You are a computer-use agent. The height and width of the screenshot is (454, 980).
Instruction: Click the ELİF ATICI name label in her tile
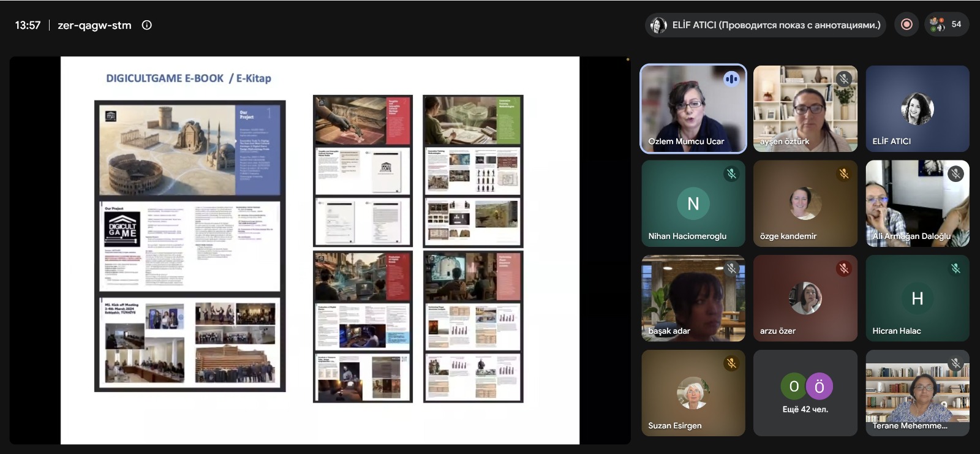click(x=892, y=141)
